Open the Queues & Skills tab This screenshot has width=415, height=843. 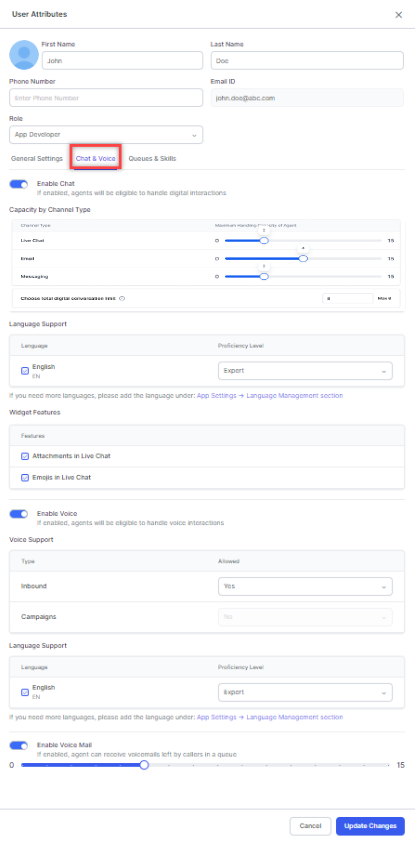152,159
